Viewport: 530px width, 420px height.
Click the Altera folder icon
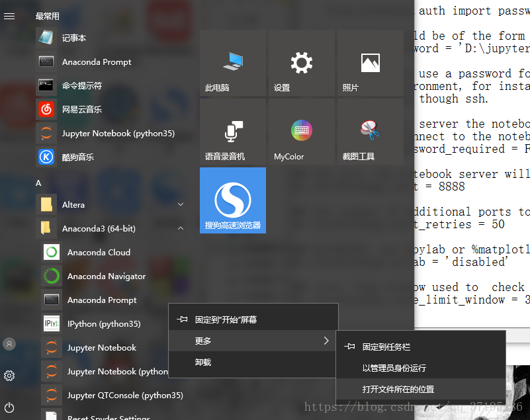[x=46, y=204]
